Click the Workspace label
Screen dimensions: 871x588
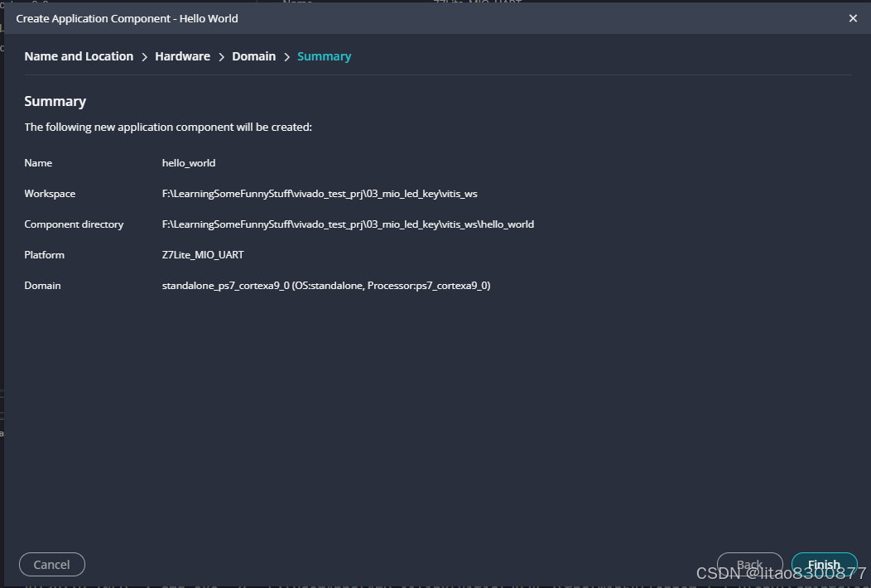tap(50, 194)
